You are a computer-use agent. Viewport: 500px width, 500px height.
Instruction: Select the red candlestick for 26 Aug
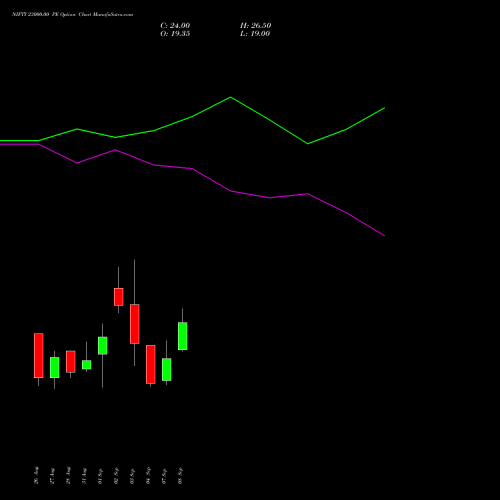tap(39, 355)
